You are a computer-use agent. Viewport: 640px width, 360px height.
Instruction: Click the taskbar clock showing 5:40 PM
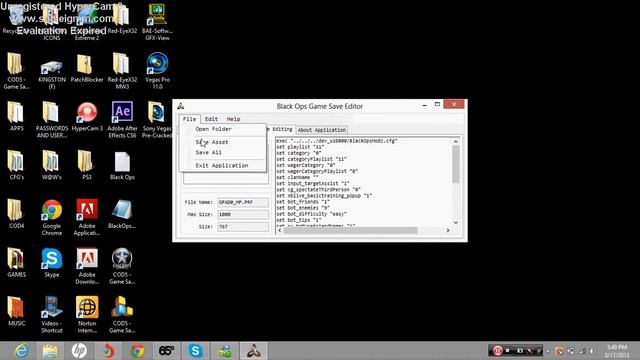(x=617, y=351)
